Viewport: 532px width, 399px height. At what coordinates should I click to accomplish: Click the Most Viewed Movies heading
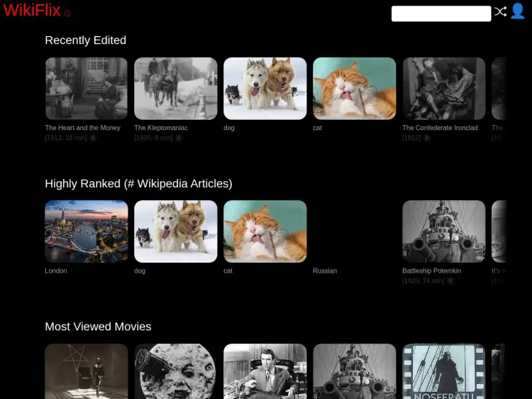(x=98, y=327)
